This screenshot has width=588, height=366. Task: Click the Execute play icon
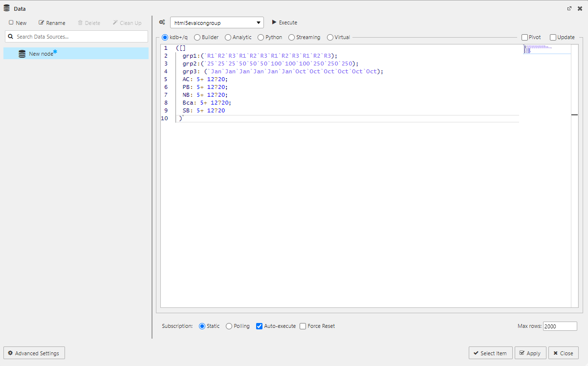click(274, 22)
